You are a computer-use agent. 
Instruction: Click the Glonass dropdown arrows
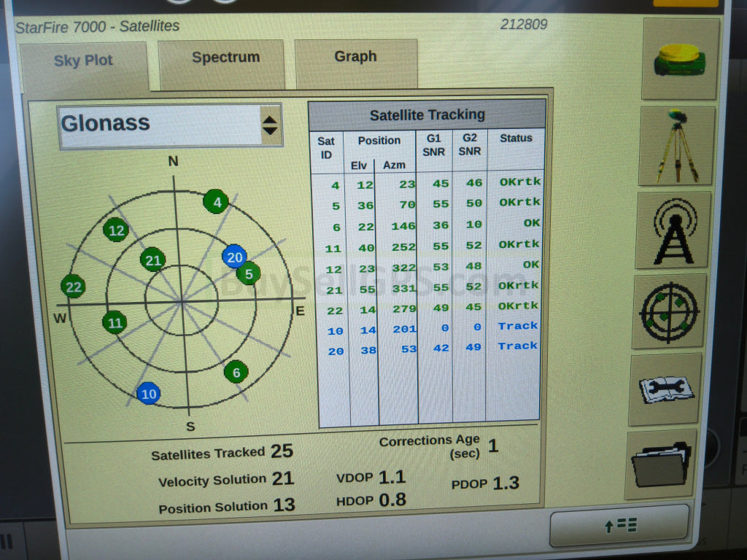270,125
